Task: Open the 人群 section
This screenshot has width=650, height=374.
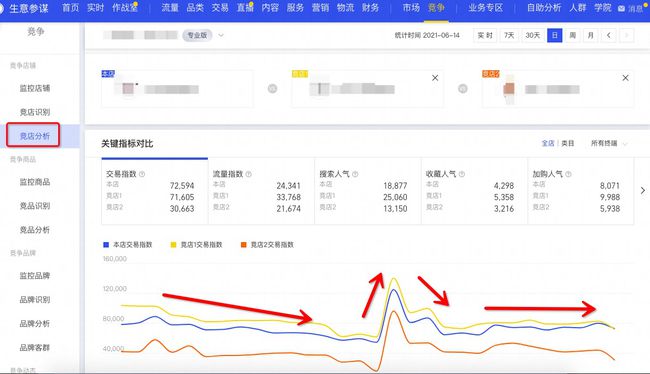Action: (578, 8)
